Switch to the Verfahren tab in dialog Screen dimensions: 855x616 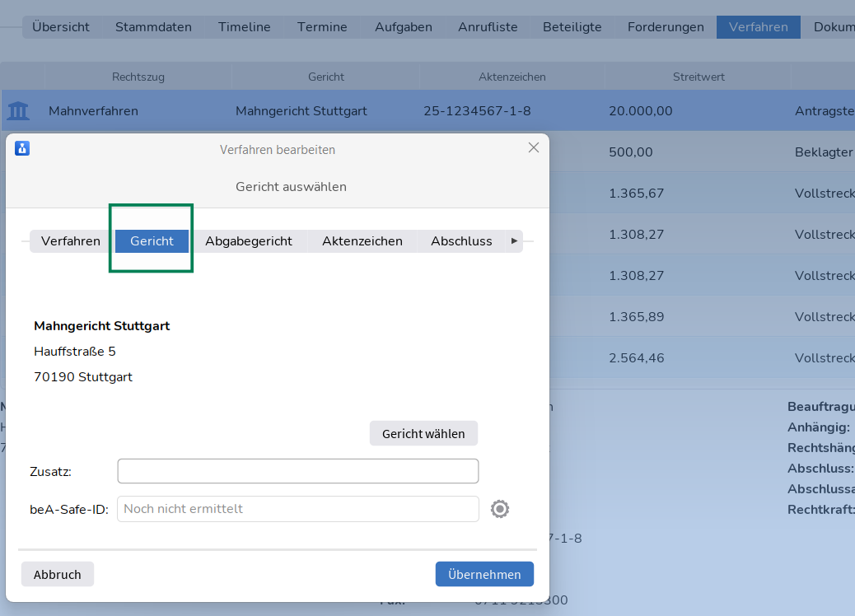tap(71, 241)
